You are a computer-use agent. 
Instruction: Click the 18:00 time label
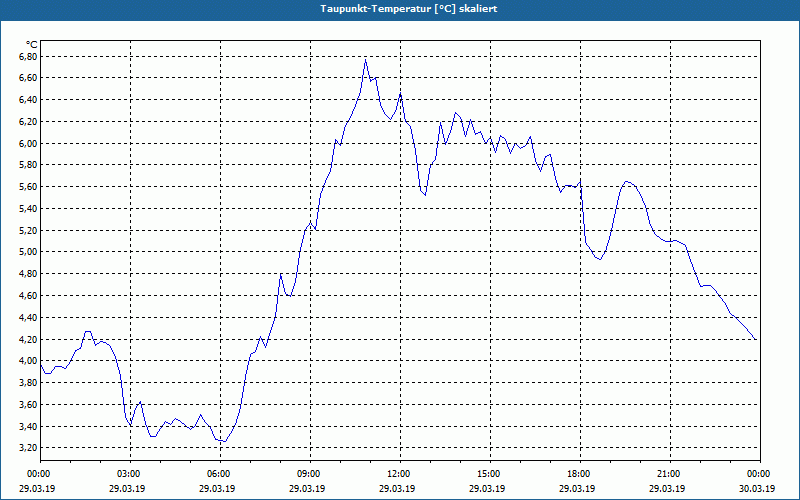point(578,474)
